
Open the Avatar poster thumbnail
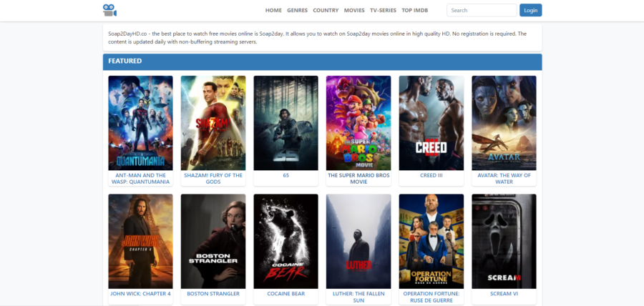504,123
